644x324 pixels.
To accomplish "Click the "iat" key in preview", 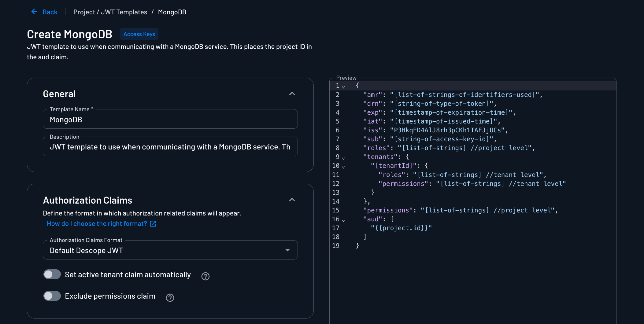I will click(x=372, y=121).
